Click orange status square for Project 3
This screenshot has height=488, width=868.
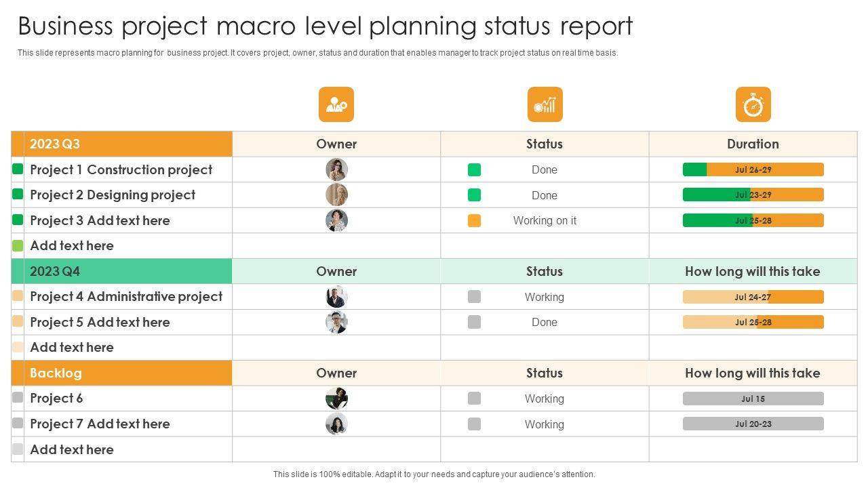[474, 220]
